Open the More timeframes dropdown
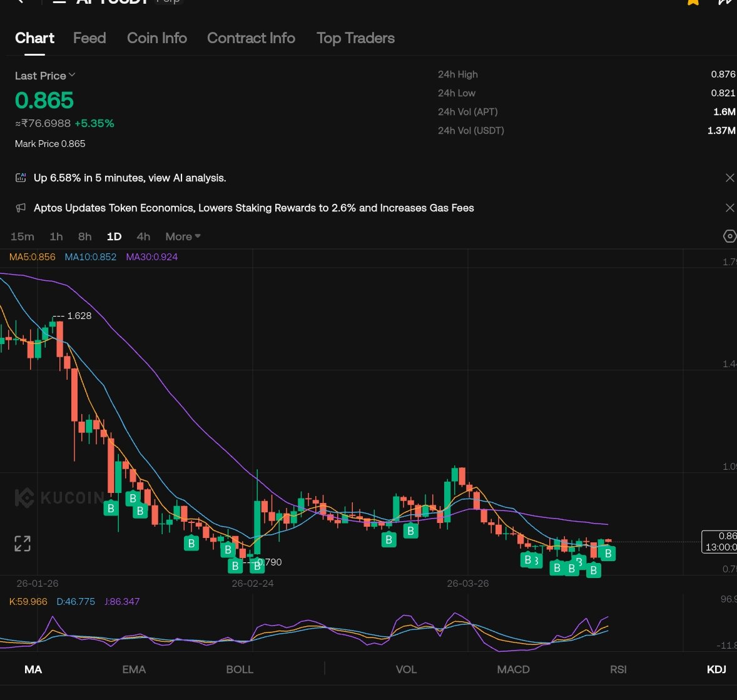 coord(183,236)
